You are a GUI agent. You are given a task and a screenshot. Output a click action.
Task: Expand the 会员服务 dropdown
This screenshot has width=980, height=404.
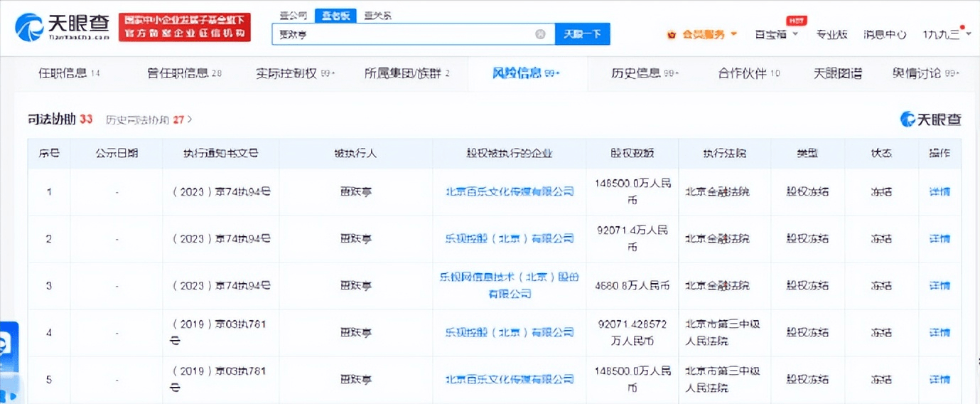[733, 34]
